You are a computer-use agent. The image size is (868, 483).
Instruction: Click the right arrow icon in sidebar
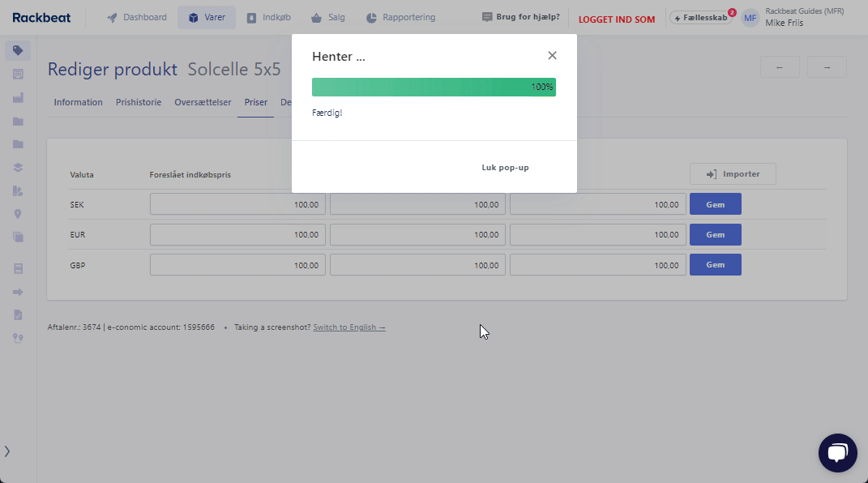[x=18, y=292]
